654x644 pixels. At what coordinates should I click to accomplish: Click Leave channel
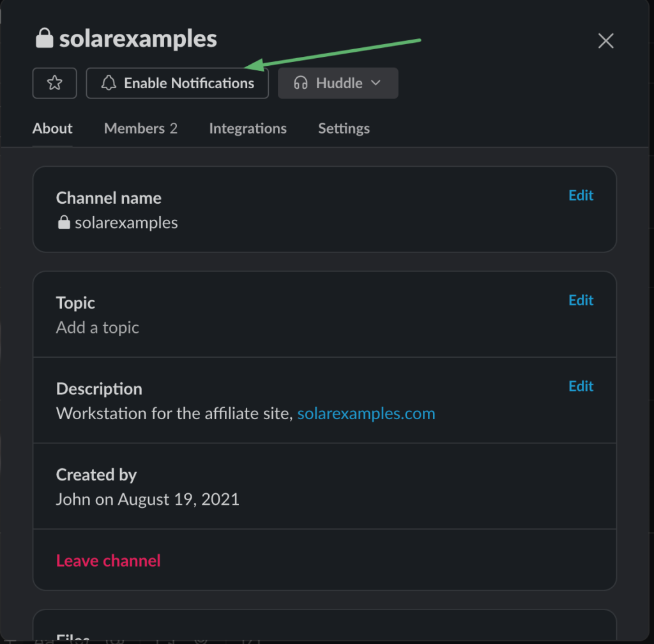(109, 560)
